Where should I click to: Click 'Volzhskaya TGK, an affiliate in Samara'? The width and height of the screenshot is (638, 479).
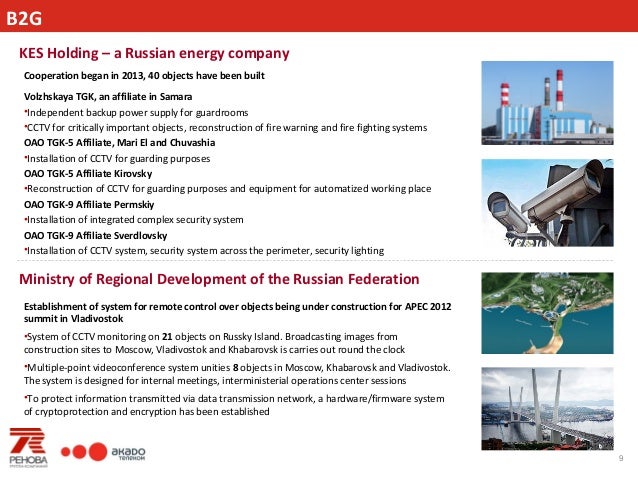click(108, 97)
